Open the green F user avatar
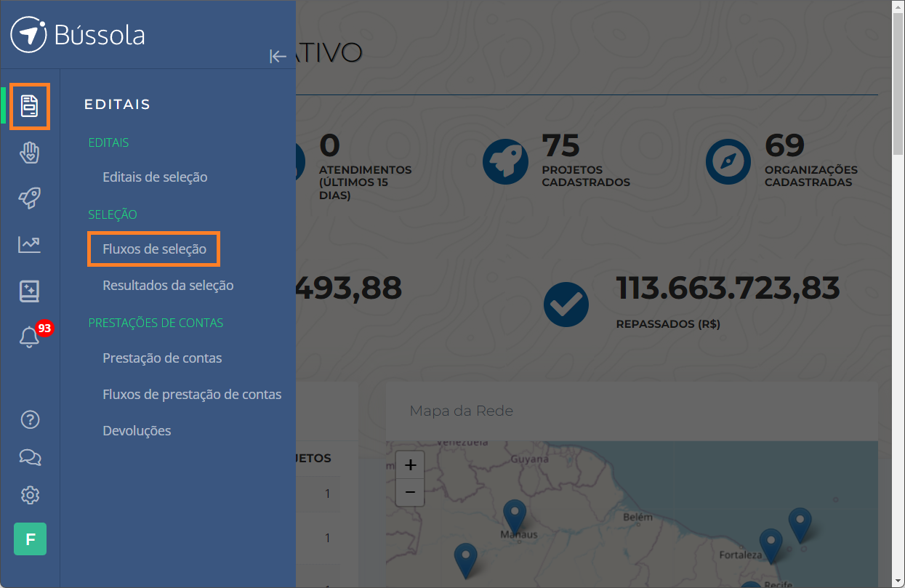 point(30,539)
